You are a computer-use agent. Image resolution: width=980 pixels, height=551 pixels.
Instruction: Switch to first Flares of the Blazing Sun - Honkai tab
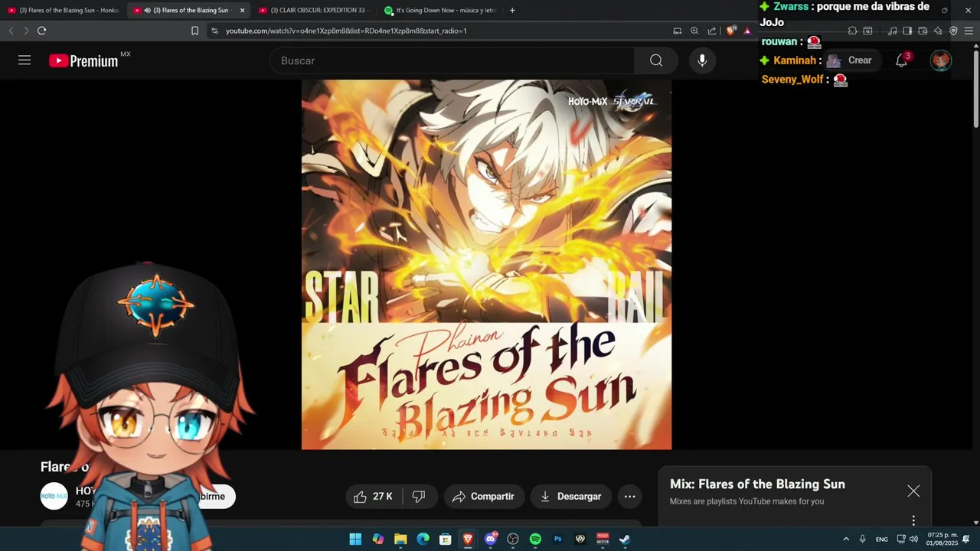tap(63, 10)
